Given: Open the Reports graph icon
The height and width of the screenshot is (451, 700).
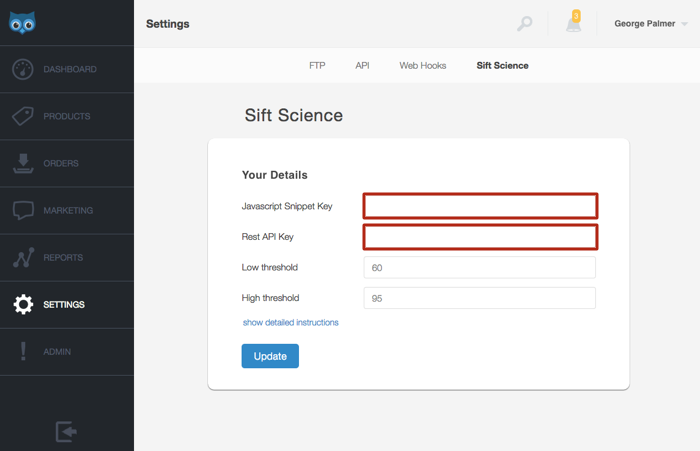Looking at the screenshot, I should (x=23, y=258).
